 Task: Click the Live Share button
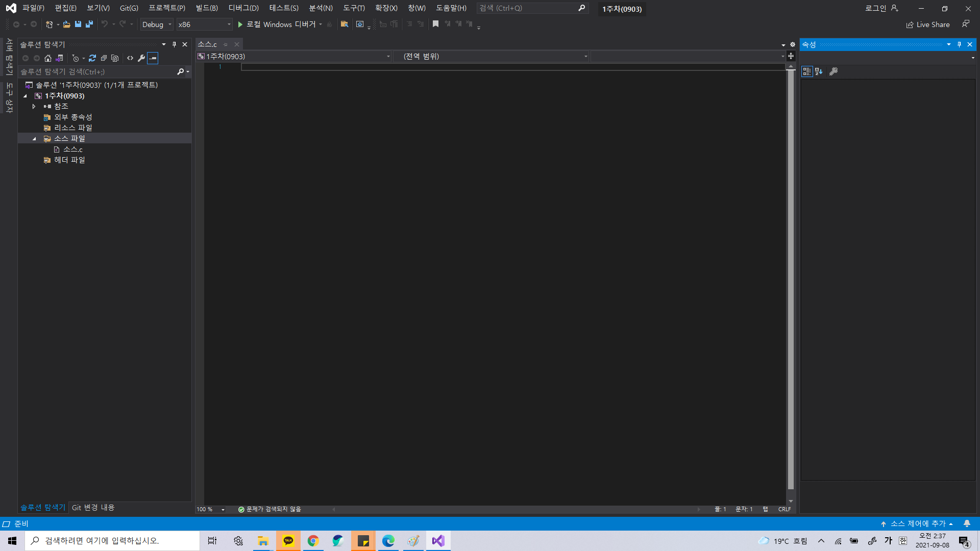928,24
